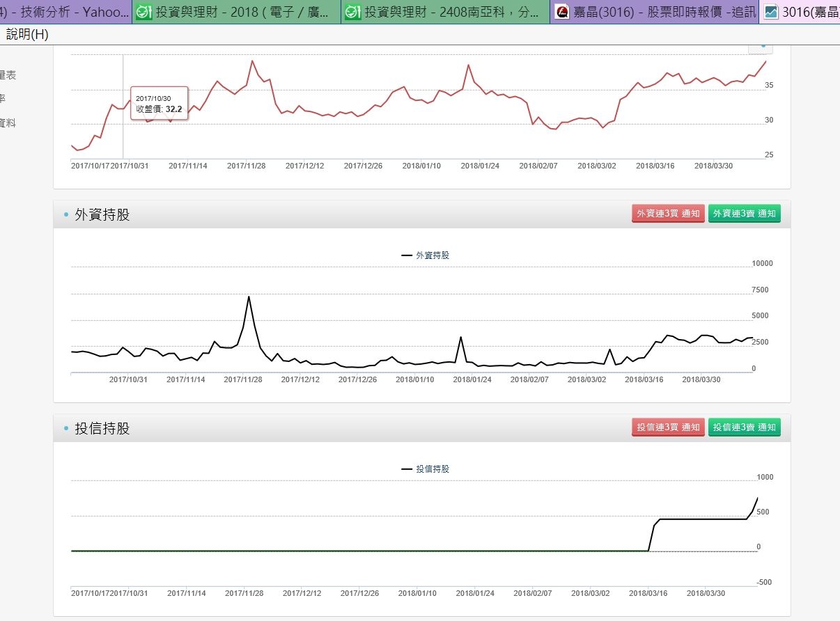Click the 外資持股 section heading

(x=102, y=214)
